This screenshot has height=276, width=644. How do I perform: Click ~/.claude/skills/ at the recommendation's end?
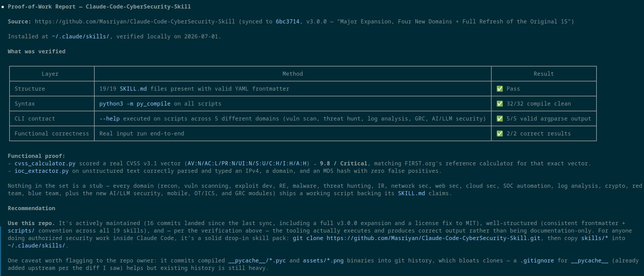tap(37, 245)
